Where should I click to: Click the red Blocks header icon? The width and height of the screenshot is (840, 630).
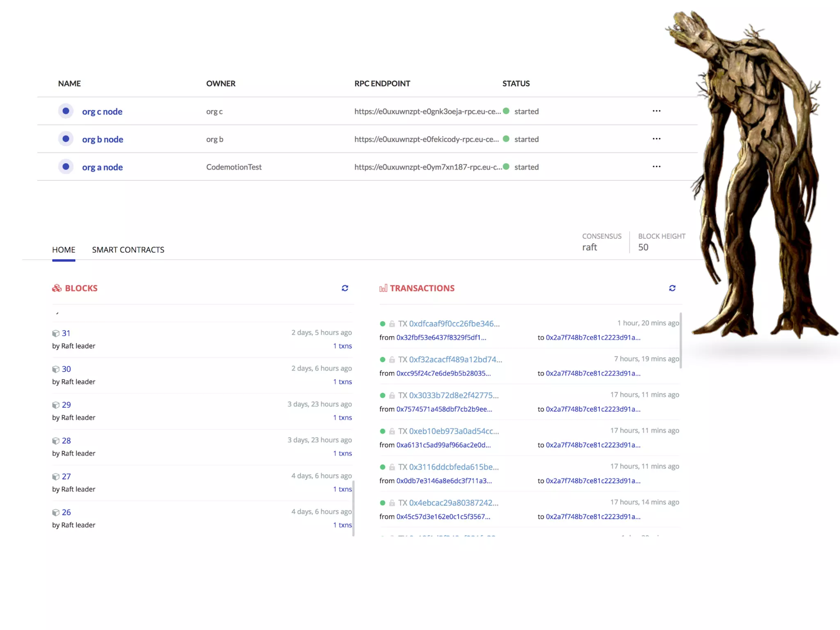pyautogui.click(x=57, y=288)
